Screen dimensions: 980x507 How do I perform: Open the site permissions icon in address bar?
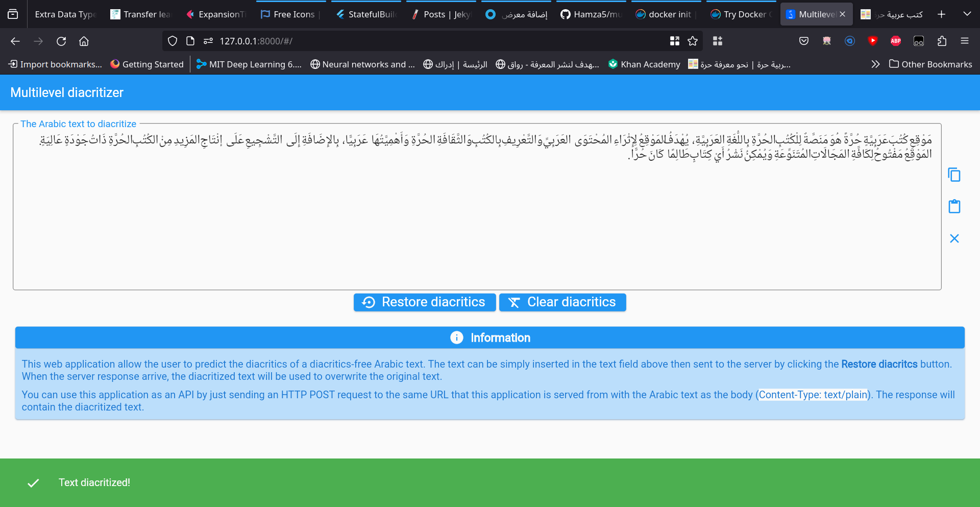(x=208, y=41)
